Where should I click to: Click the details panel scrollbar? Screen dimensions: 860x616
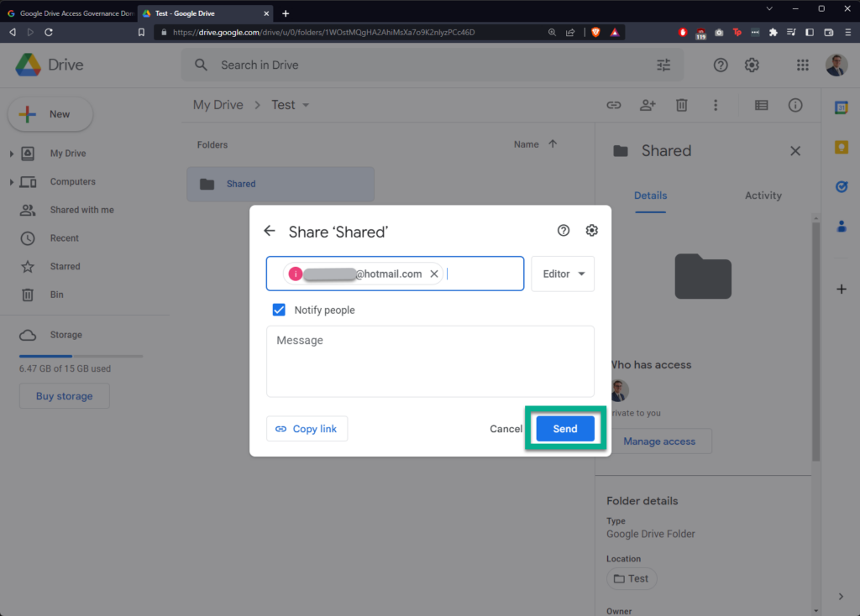[815, 340]
